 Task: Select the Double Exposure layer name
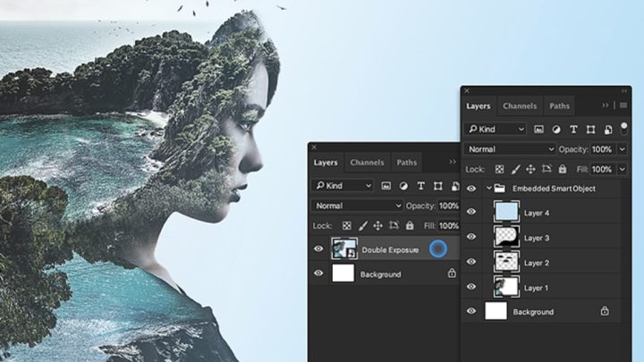pyautogui.click(x=390, y=250)
